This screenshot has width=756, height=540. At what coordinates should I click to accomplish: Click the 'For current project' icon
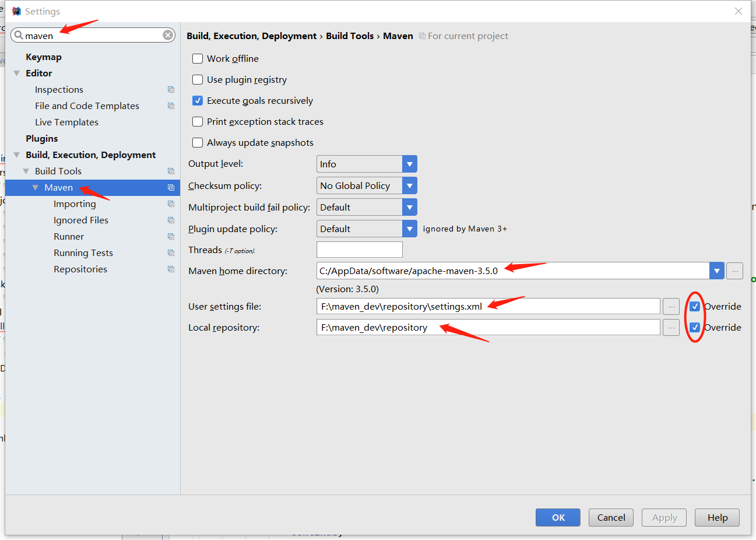(x=422, y=36)
